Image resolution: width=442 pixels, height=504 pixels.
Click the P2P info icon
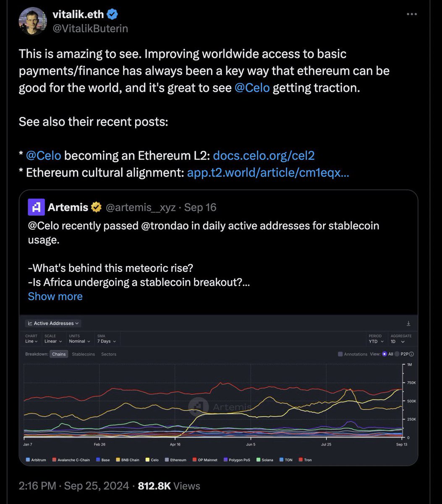click(411, 354)
